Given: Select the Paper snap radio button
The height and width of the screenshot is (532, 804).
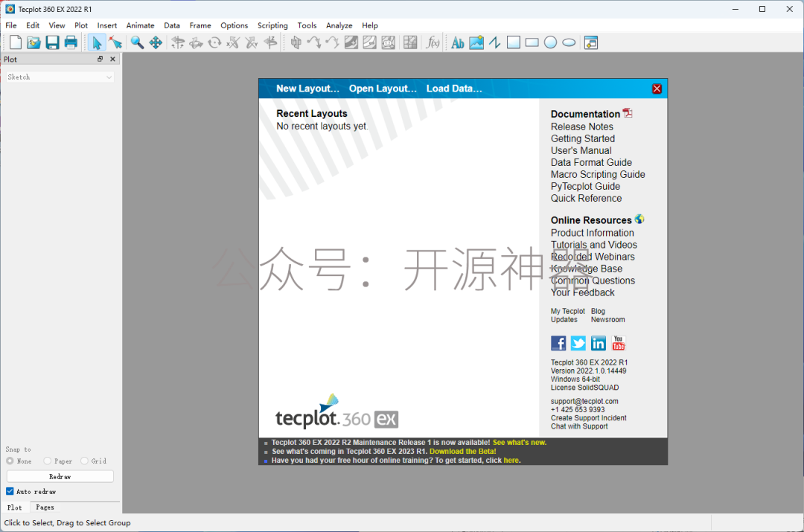Looking at the screenshot, I should point(47,461).
